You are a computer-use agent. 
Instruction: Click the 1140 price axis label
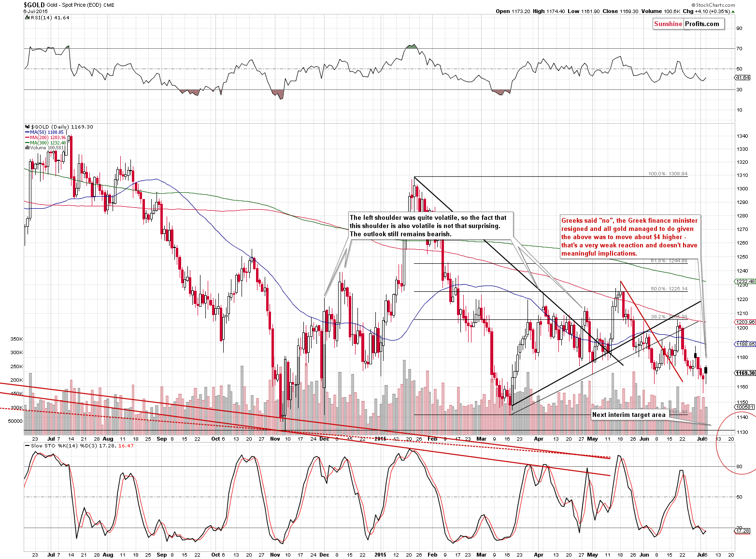pos(742,417)
